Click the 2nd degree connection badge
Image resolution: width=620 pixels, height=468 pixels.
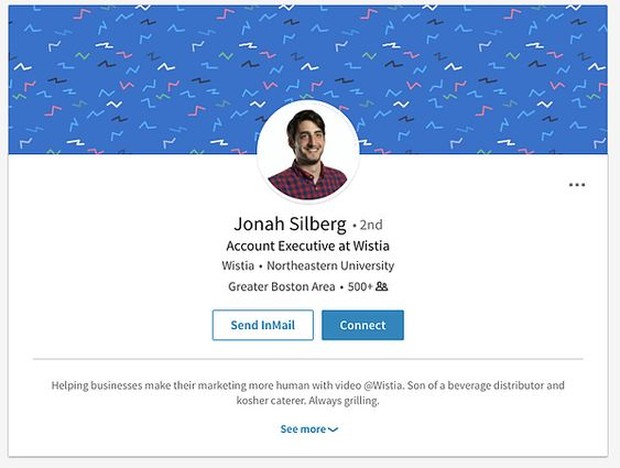(371, 225)
